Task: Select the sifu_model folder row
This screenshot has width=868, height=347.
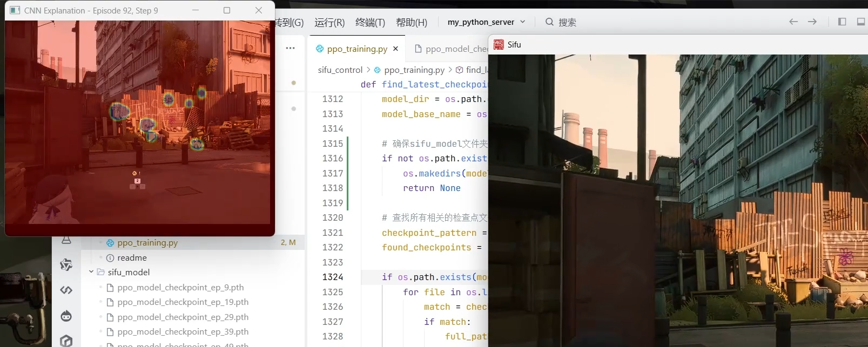Action: click(193, 272)
